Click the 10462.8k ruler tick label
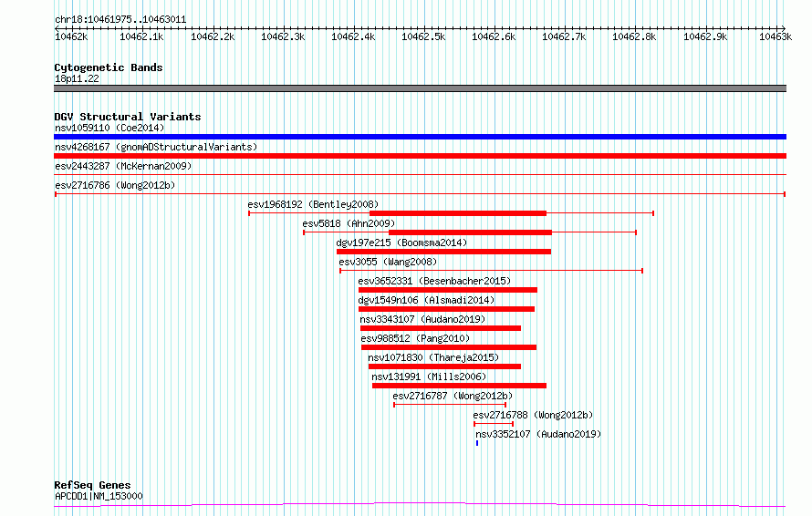Screen dimensions: 812x516 tap(634, 36)
